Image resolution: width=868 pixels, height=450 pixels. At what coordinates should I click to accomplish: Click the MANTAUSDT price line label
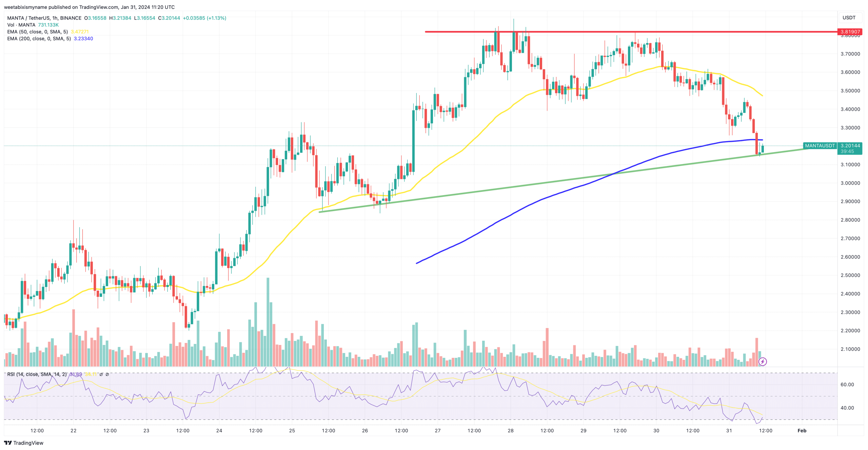(x=820, y=146)
